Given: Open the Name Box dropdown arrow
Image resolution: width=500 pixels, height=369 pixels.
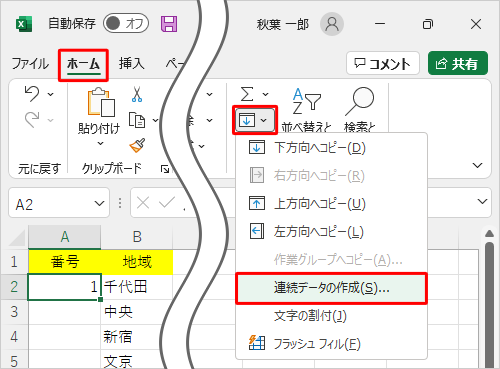Looking at the screenshot, I should [99, 203].
